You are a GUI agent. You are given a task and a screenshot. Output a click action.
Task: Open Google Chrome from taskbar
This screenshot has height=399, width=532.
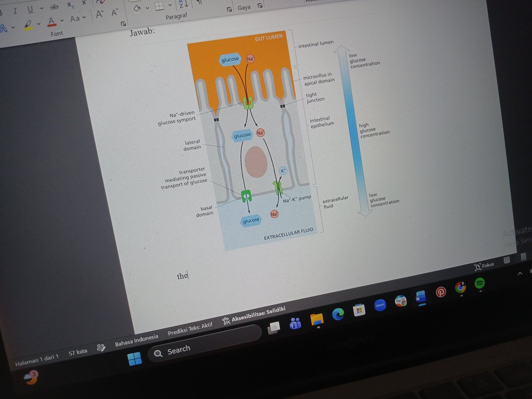[461, 287]
